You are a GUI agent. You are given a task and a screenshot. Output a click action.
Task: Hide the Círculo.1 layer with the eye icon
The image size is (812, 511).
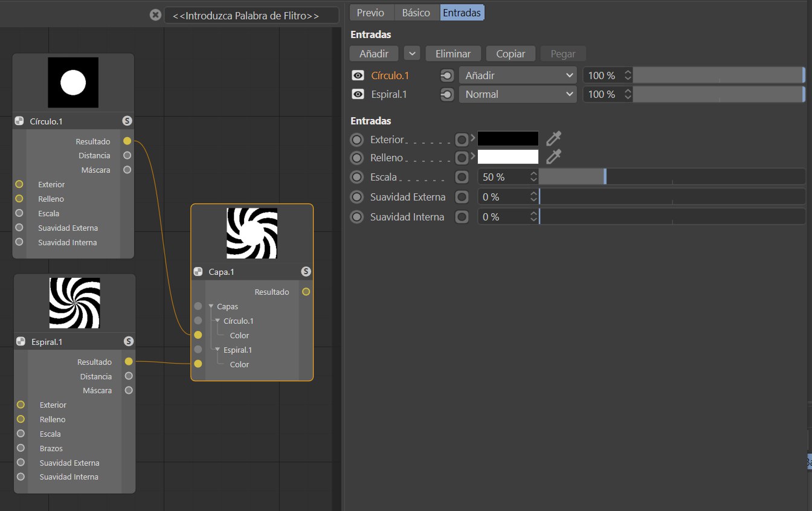pyautogui.click(x=358, y=76)
